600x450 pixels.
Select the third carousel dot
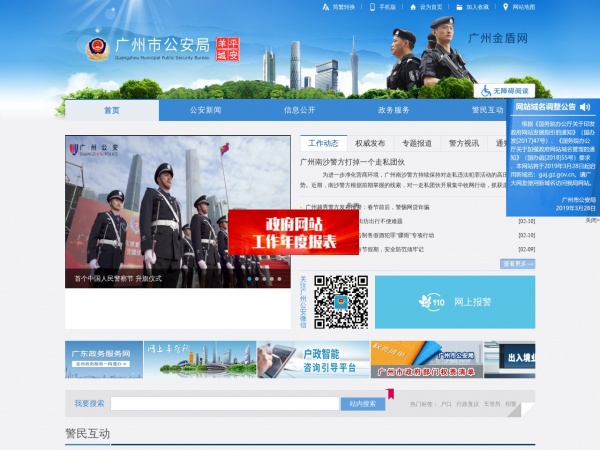[x=264, y=279]
